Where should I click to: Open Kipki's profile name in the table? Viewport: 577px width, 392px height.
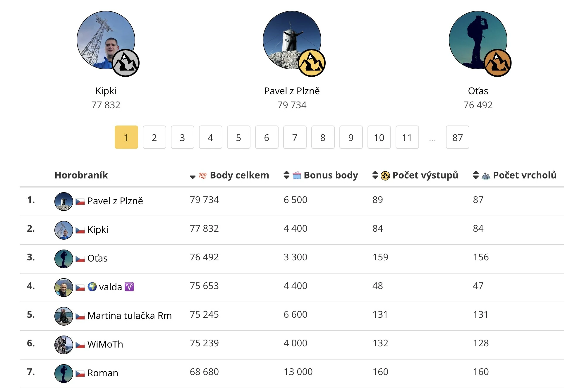(98, 230)
